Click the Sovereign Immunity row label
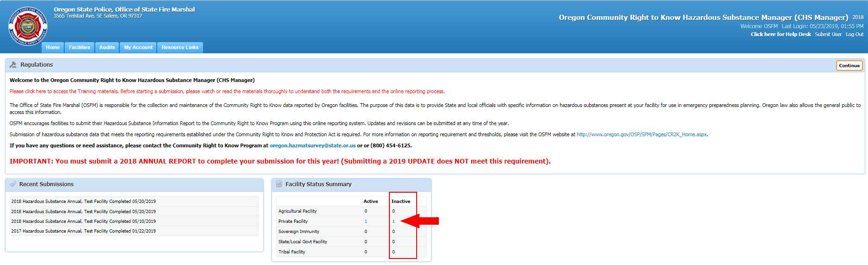Viewport: 868px width, 265px height. 299,232
